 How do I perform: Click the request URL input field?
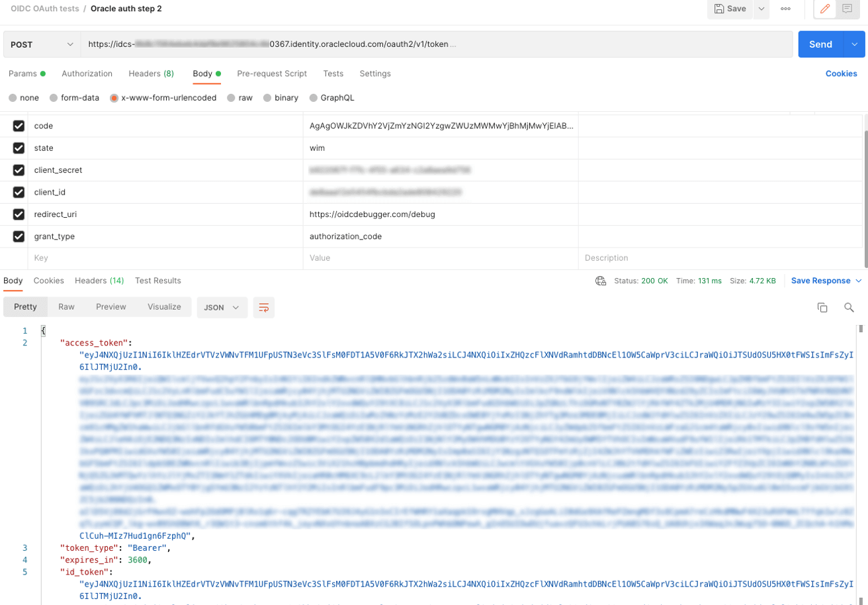point(437,44)
